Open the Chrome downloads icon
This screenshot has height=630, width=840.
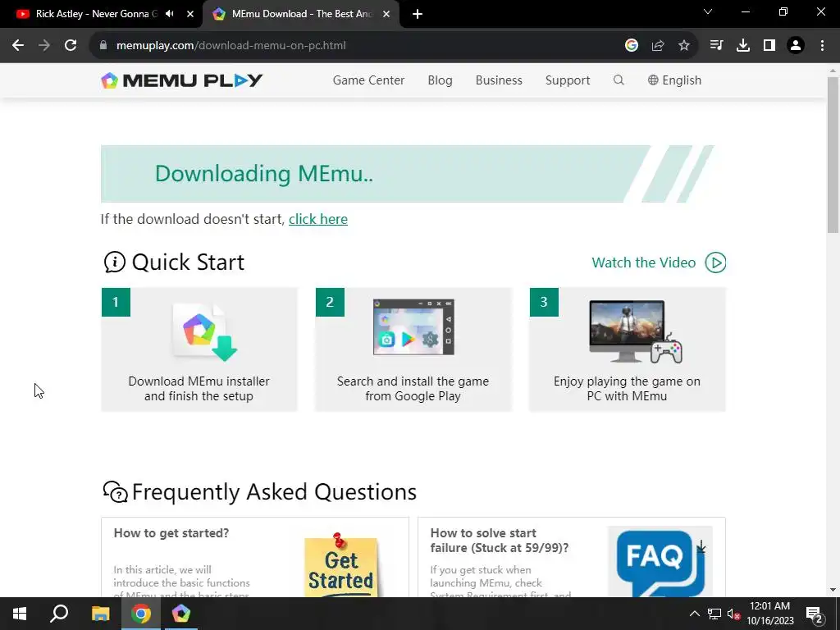[x=743, y=46]
